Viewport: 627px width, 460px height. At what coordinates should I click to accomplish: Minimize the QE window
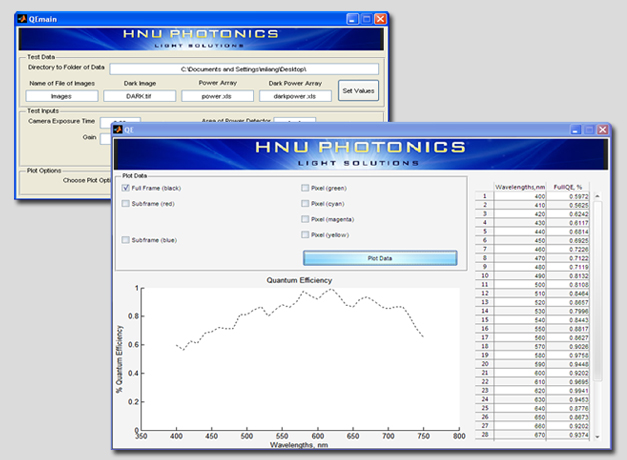click(x=576, y=130)
